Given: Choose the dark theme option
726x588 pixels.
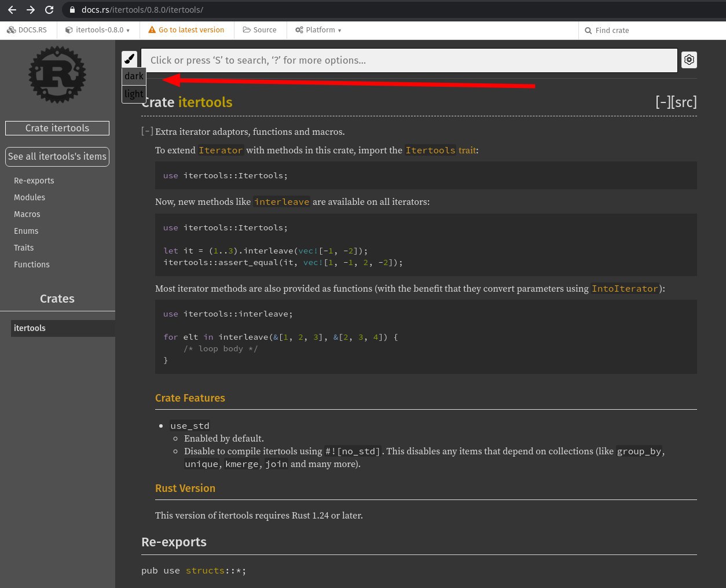Looking at the screenshot, I should [x=134, y=76].
